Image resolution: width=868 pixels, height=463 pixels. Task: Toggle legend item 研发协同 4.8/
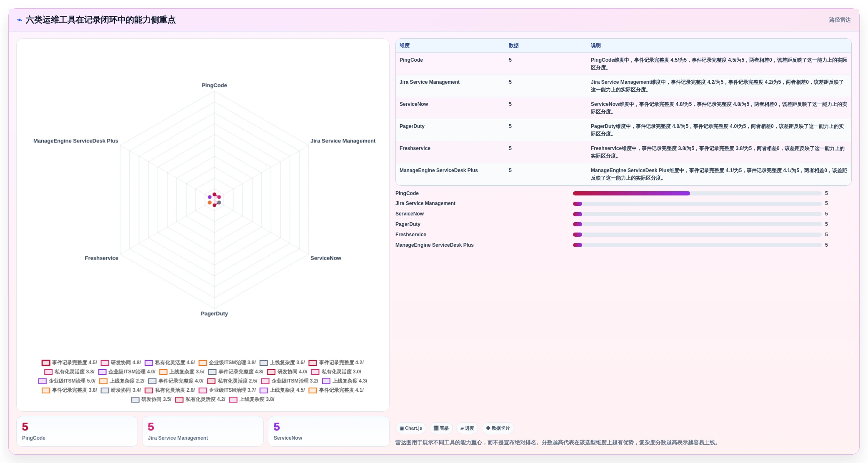coord(121,363)
